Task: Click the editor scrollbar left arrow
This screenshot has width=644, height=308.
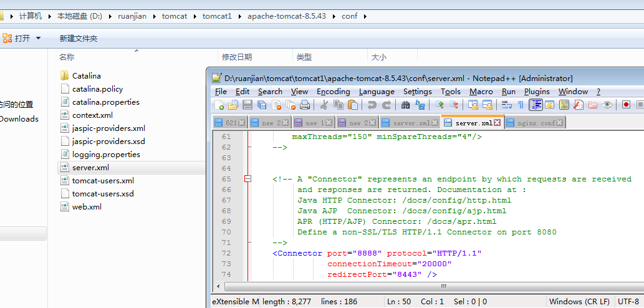Action: pos(218,286)
